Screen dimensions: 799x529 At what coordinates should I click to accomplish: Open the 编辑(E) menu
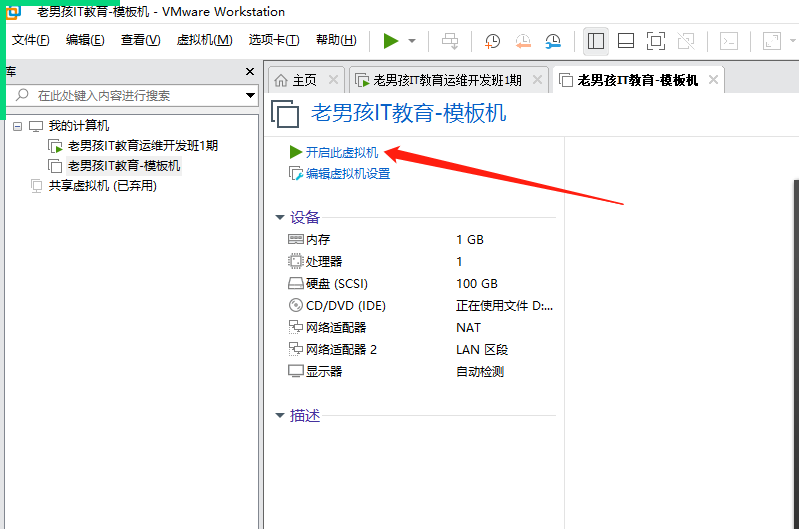85,40
